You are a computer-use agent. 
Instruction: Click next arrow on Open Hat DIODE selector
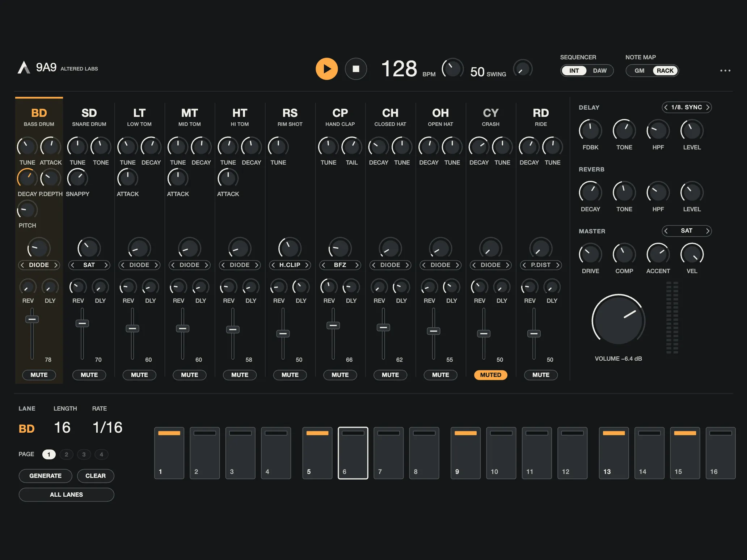[457, 265]
